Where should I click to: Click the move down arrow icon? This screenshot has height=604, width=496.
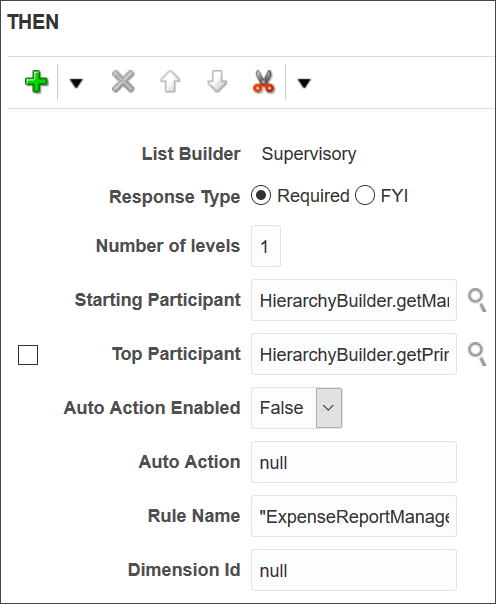(x=217, y=82)
